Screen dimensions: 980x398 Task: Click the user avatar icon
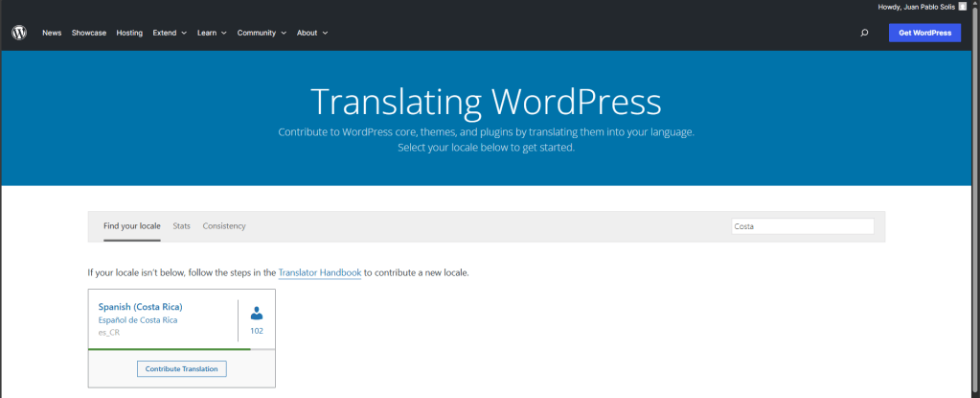pyautogui.click(x=962, y=7)
